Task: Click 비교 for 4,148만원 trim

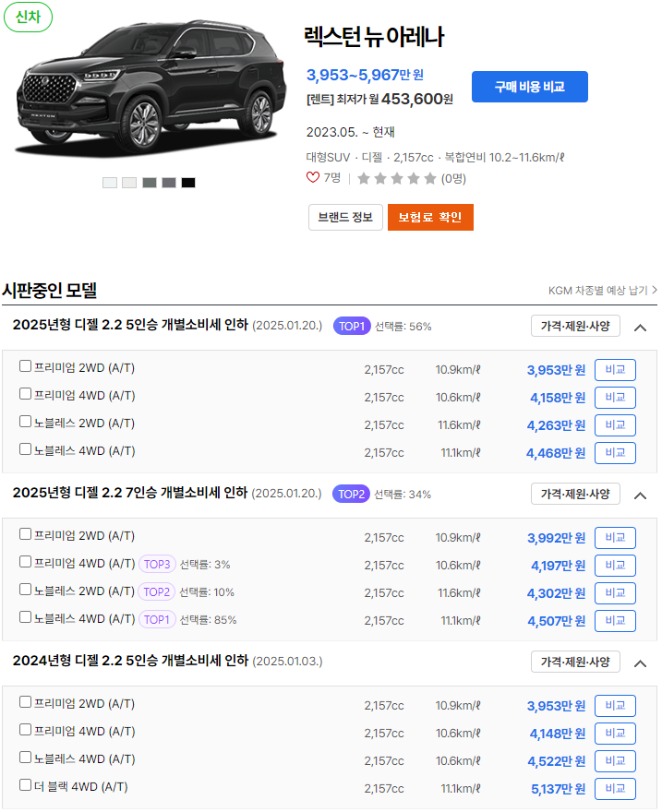Action: pyautogui.click(x=615, y=734)
